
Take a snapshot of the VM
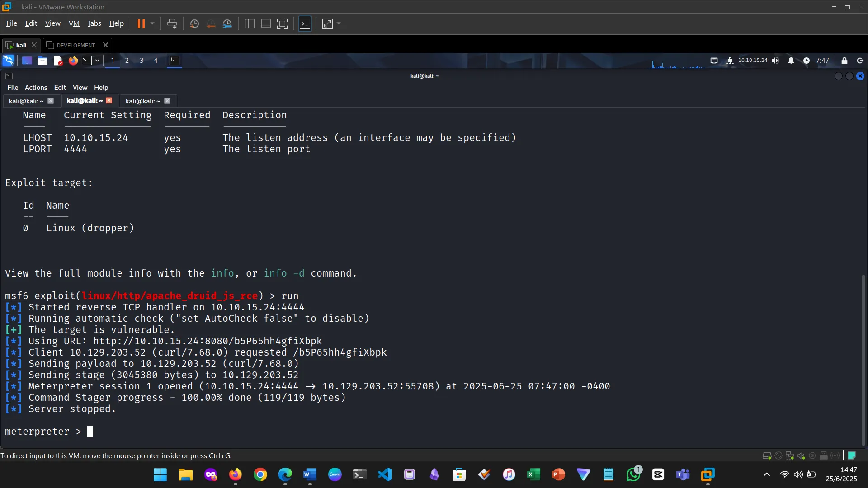[x=194, y=23]
